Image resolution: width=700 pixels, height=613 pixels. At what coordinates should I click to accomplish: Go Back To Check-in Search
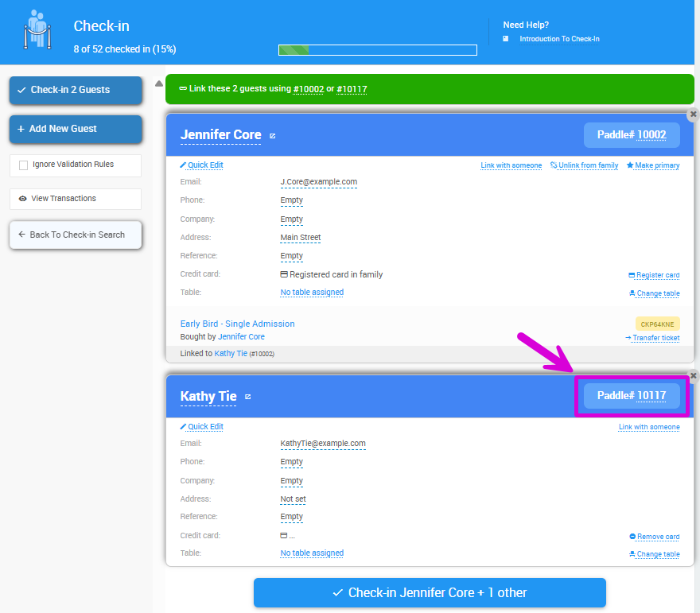[x=76, y=235]
